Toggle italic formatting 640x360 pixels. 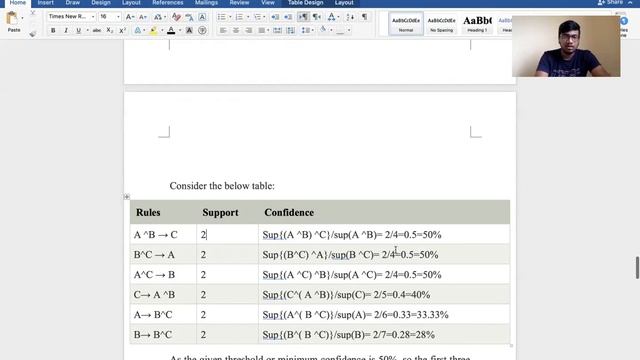point(66,30)
